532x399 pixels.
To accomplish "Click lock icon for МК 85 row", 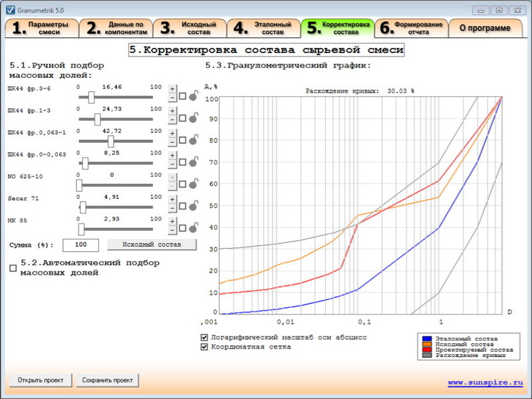I will 194,228.
